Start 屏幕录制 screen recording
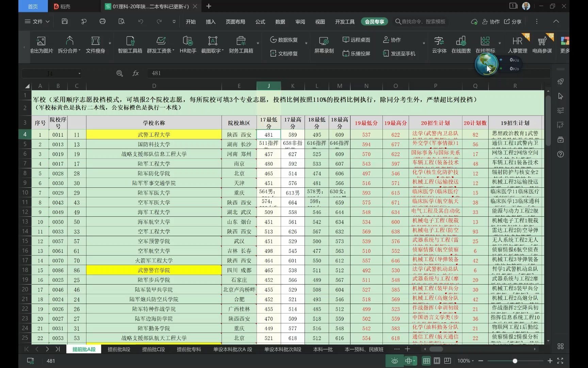This screenshot has height=368, width=588. click(324, 45)
